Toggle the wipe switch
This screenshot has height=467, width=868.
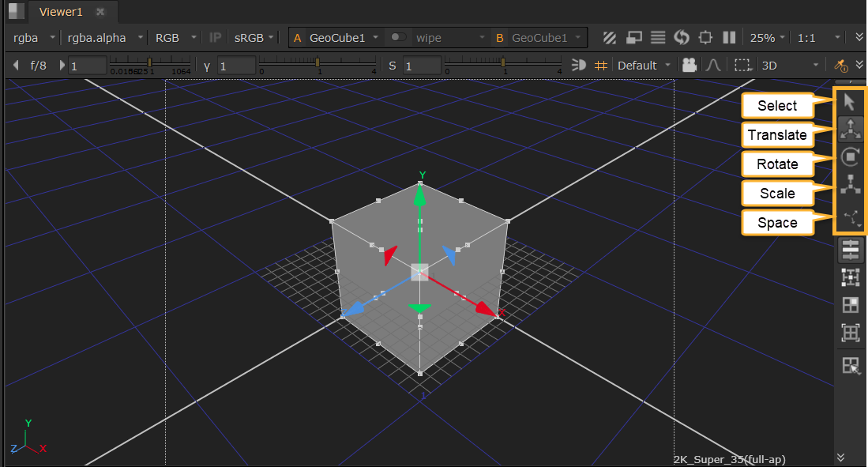400,37
